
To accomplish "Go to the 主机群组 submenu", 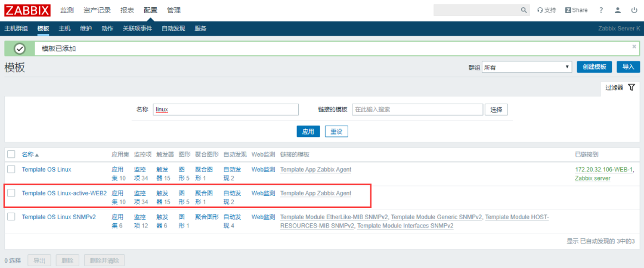I will point(16,29).
